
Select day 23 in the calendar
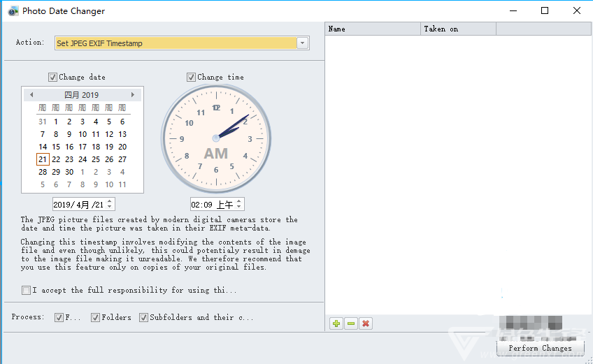(x=69, y=159)
